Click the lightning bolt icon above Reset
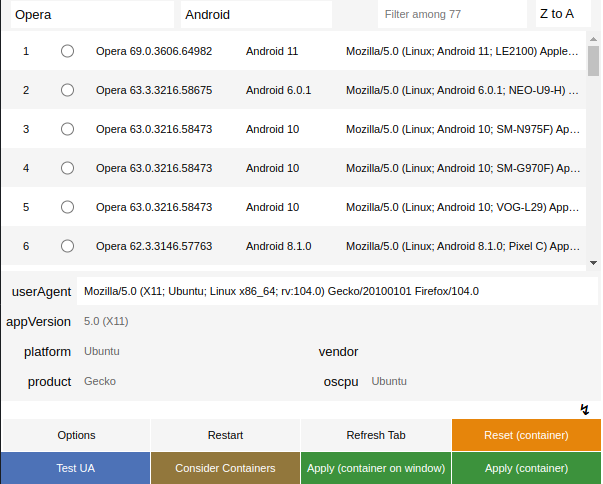This screenshot has width=603, height=484. point(585,409)
